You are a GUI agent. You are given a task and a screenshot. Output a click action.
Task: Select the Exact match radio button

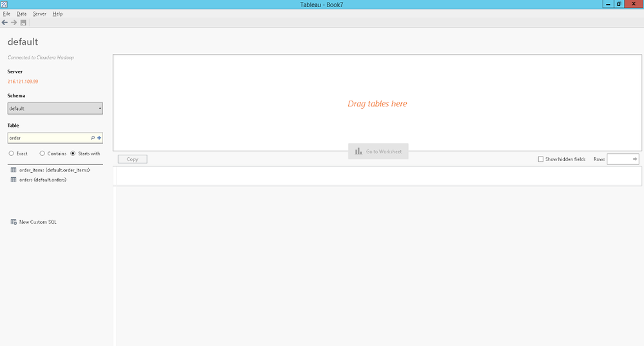[x=11, y=153]
